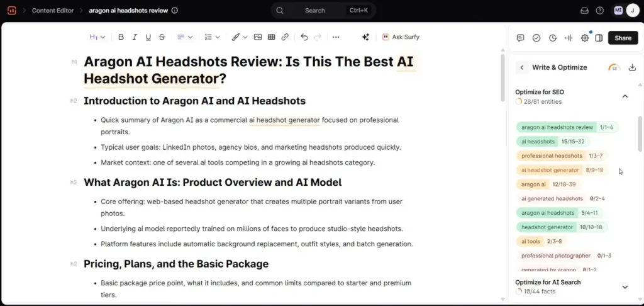Click the Content Editor breadcrumb
The image size is (644, 306).
point(52,11)
